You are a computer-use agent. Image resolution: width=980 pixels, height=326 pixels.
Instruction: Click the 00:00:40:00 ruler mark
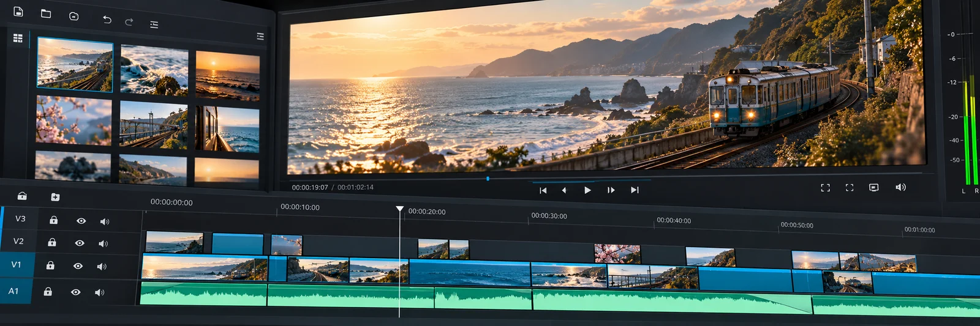(x=674, y=220)
